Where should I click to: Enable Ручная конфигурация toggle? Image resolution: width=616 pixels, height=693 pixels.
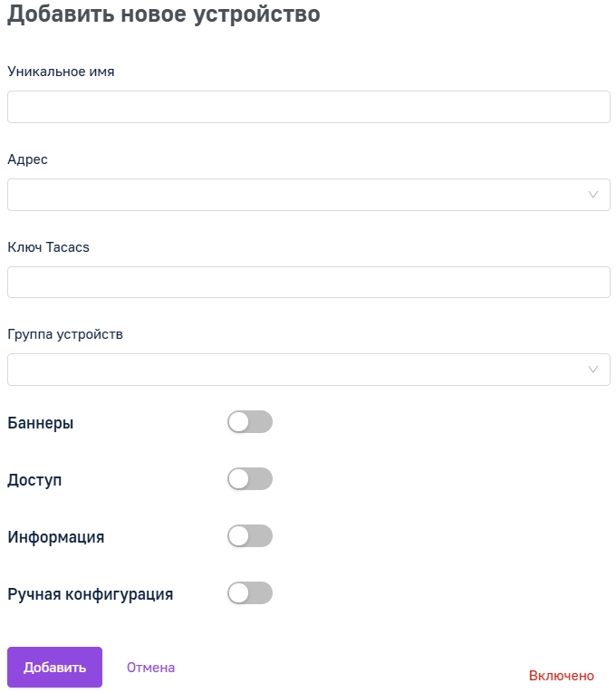coord(250,592)
